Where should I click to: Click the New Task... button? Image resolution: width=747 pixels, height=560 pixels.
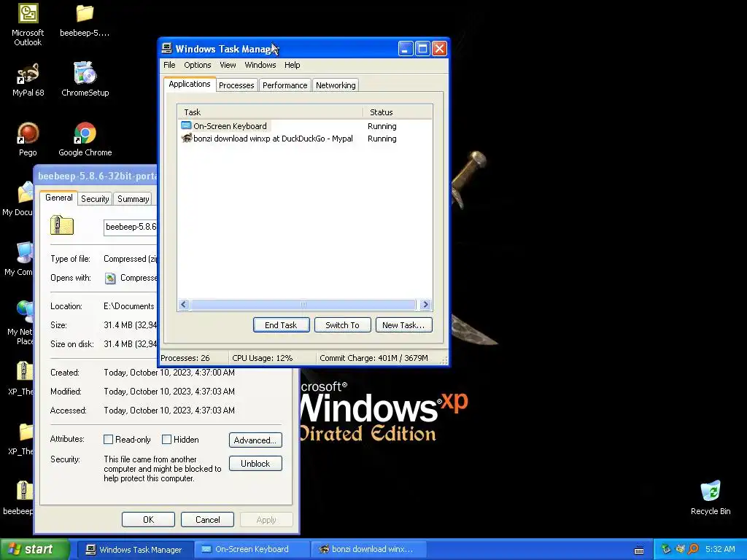(403, 325)
